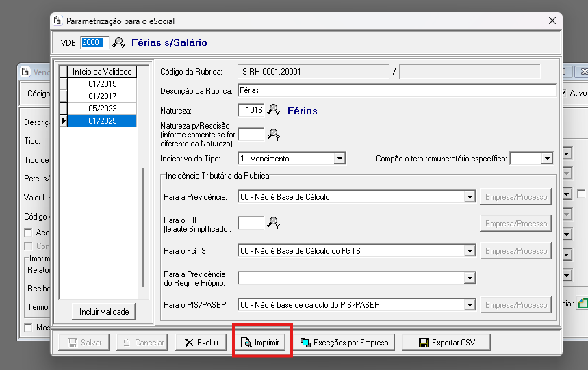The width and height of the screenshot is (588, 370).
Task: Click the Natureza p/Rescisão search icon
Action: [x=274, y=134]
